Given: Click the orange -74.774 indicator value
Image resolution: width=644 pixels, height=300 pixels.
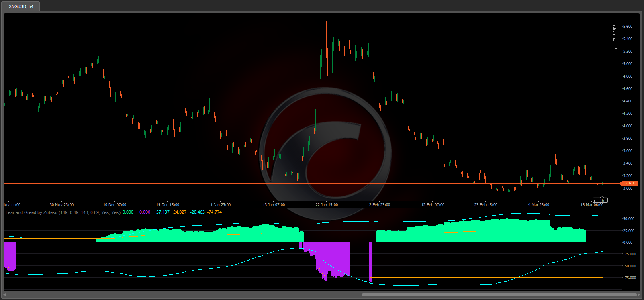Looking at the screenshot, I should [x=214, y=212].
